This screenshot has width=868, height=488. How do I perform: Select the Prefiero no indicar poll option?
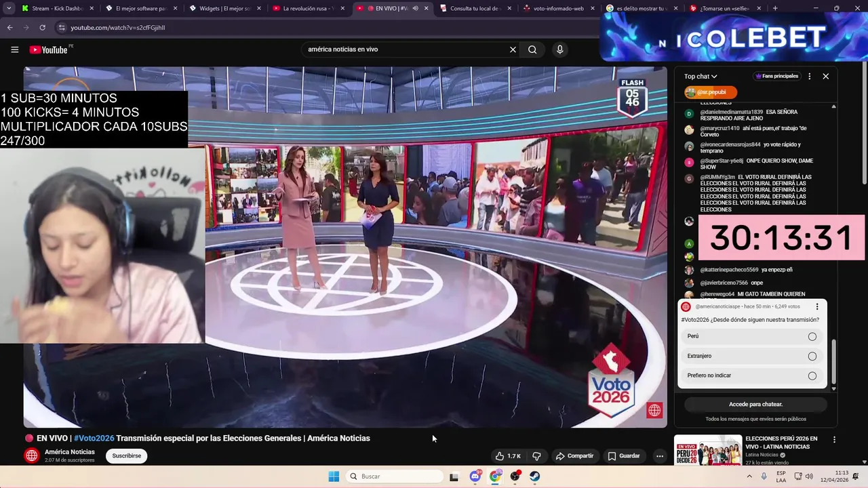752,375
